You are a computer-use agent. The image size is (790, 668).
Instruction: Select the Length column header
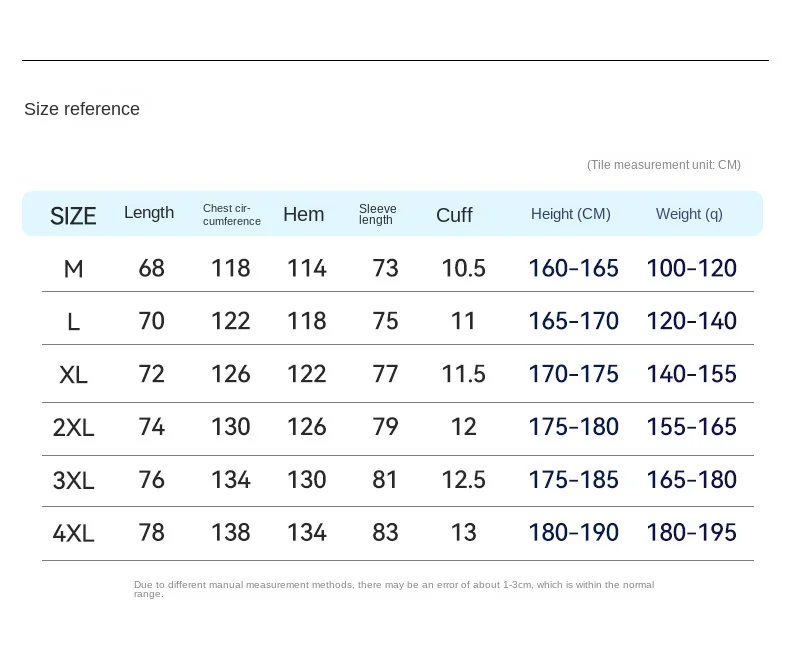[149, 213]
